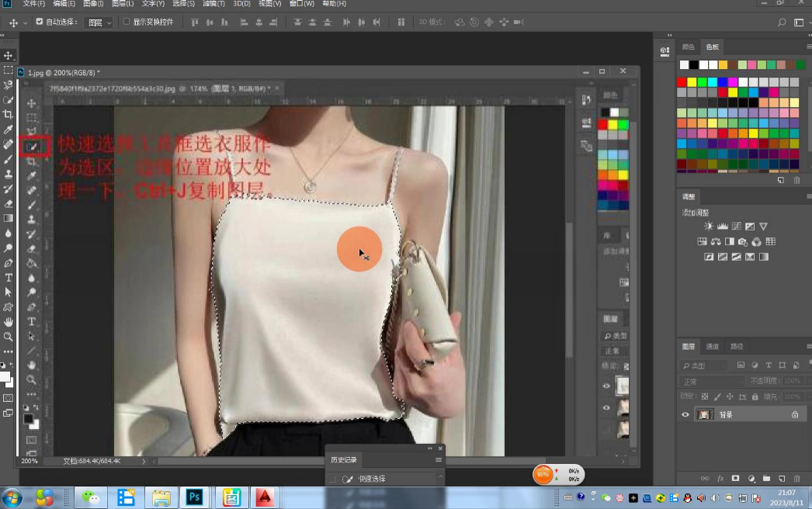The image size is (812, 509).
Task: Open the 滤镜(T) menu
Action: [214, 4]
